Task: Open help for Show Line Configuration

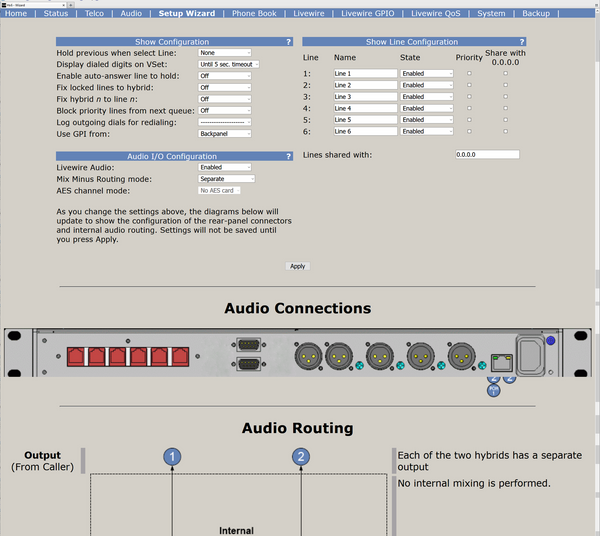Action: [522, 42]
